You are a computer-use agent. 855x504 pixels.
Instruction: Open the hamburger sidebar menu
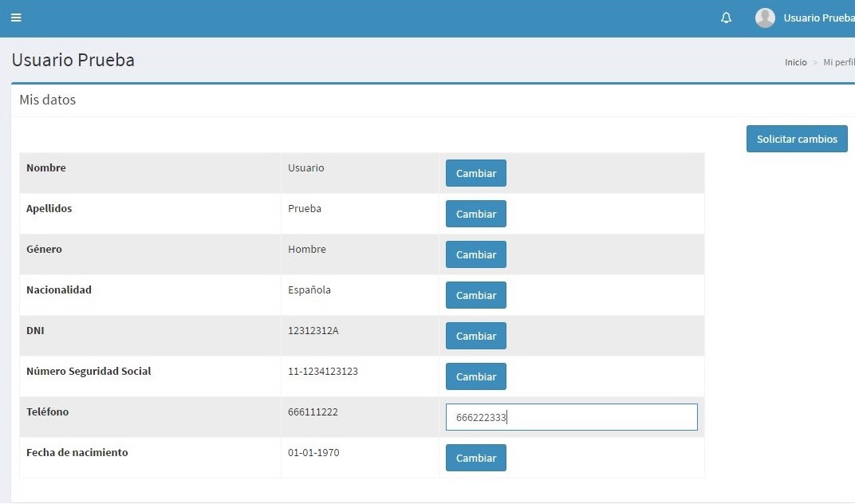point(16,18)
